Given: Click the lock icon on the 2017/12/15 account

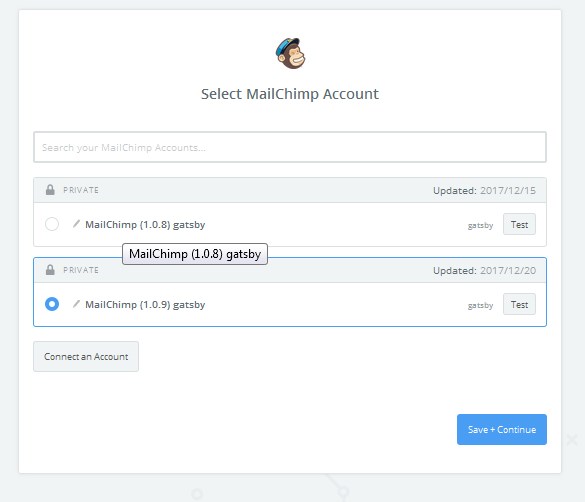Looking at the screenshot, I should point(50,190).
